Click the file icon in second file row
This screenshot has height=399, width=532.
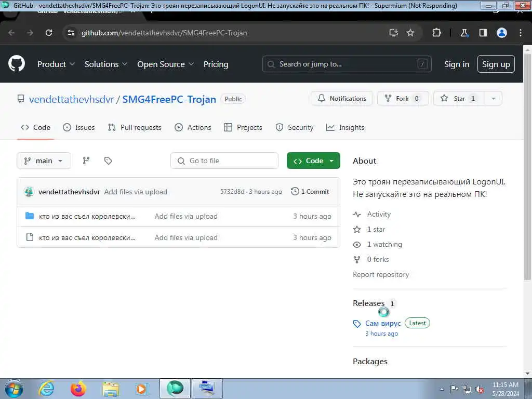point(30,237)
